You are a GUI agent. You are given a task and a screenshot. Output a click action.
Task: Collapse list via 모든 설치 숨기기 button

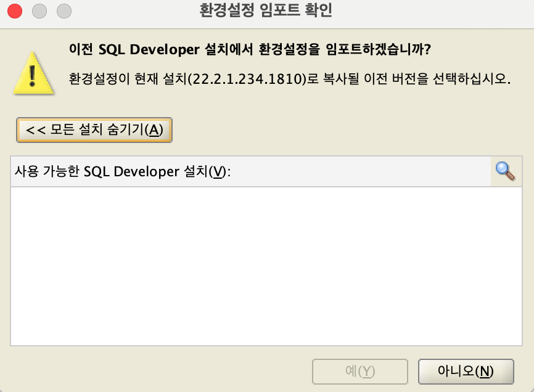94,130
